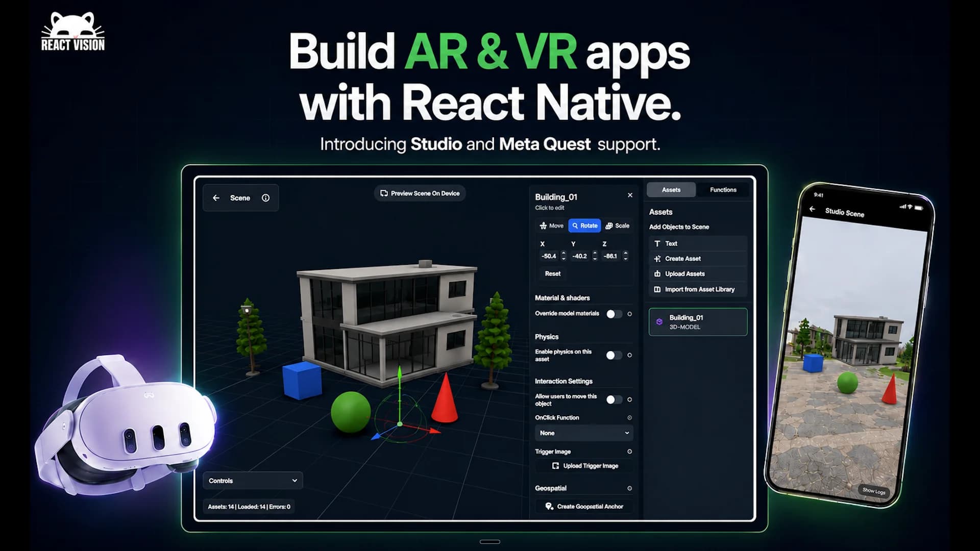Click the Interaction Settings heading
The image size is (980, 551).
point(563,381)
